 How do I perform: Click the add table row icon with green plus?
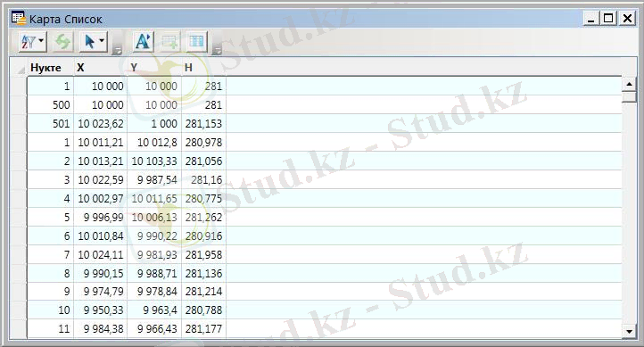[x=169, y=41]
